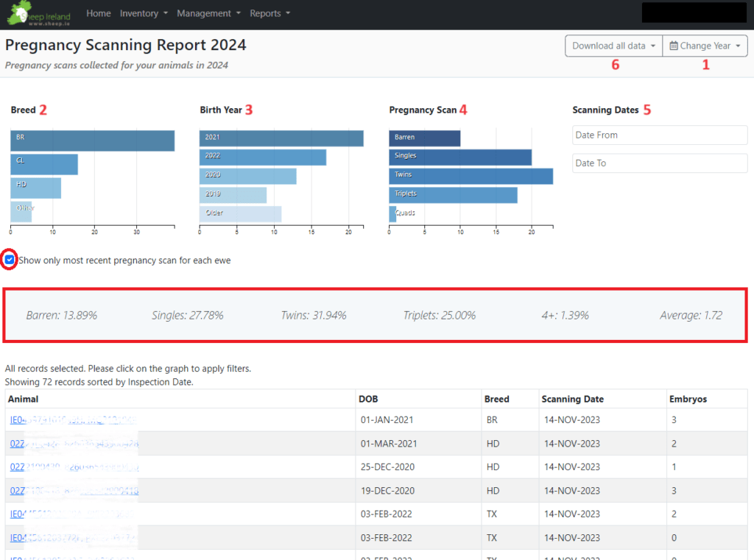Click the Date To input field
754x560 pixels.
(x=660, y=163)
